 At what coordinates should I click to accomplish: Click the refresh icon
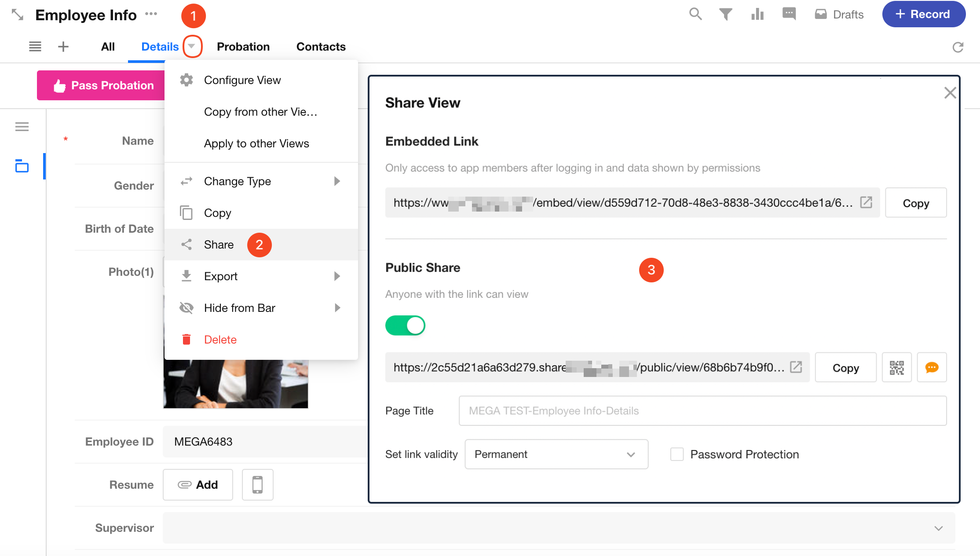tap(958, 47)
